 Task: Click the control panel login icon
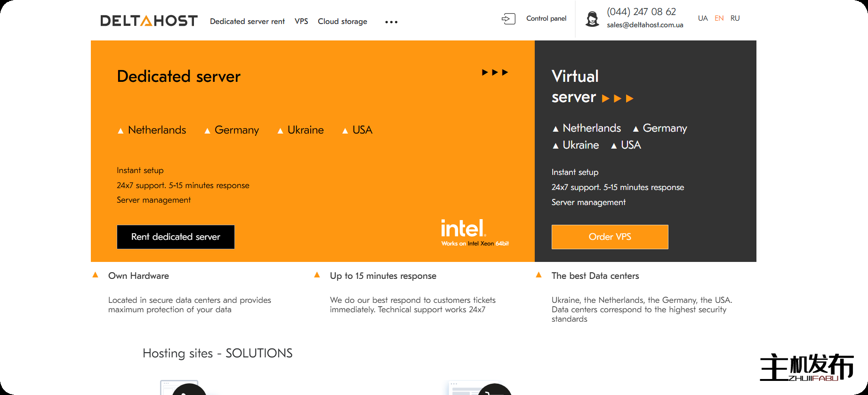(x=508, y=19)
